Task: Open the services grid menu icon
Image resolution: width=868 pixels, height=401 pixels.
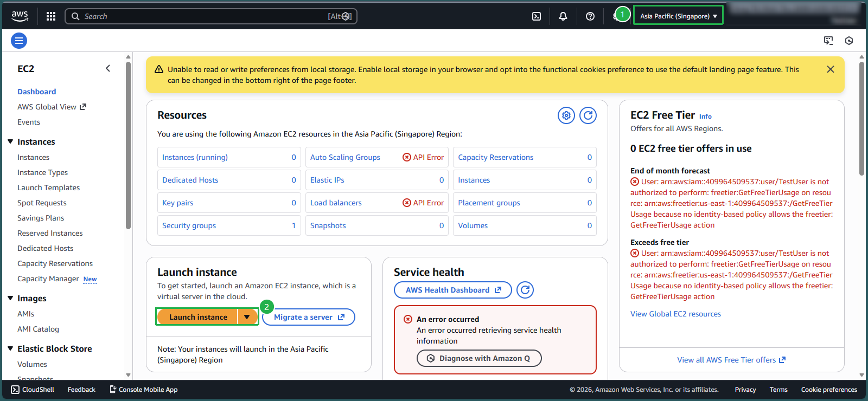Action: (51, 16)
